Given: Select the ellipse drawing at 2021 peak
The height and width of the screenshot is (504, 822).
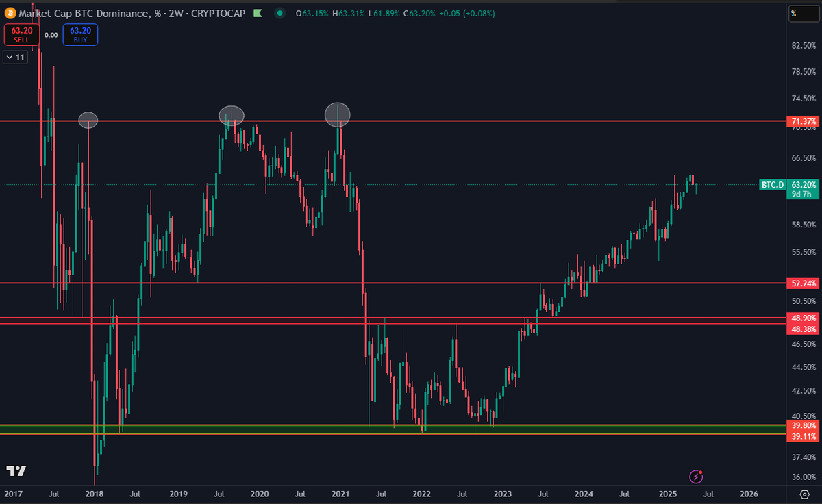Looking at the screenshot, I should pos(337,114).
